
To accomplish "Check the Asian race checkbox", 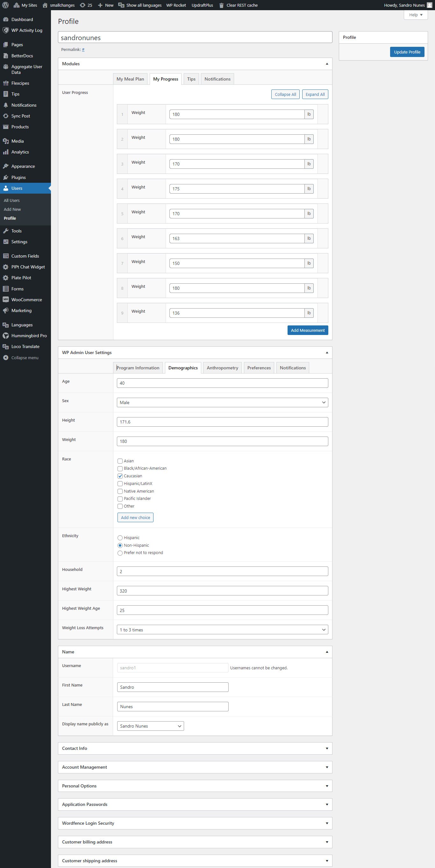I will [x=120, y=461].
